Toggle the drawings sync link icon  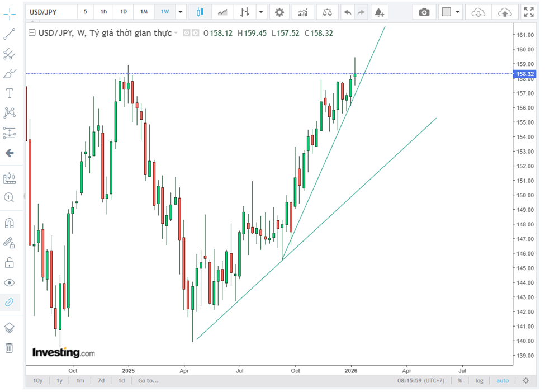(10, 302)
